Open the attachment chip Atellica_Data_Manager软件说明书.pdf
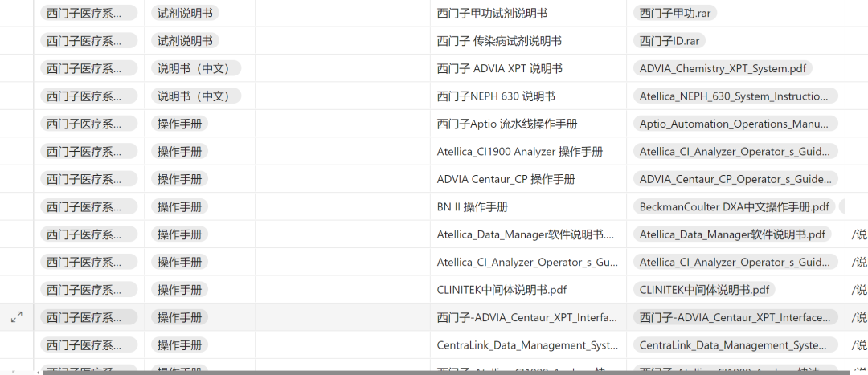Screen dimensions: 868x375 (x=732, y=234)
